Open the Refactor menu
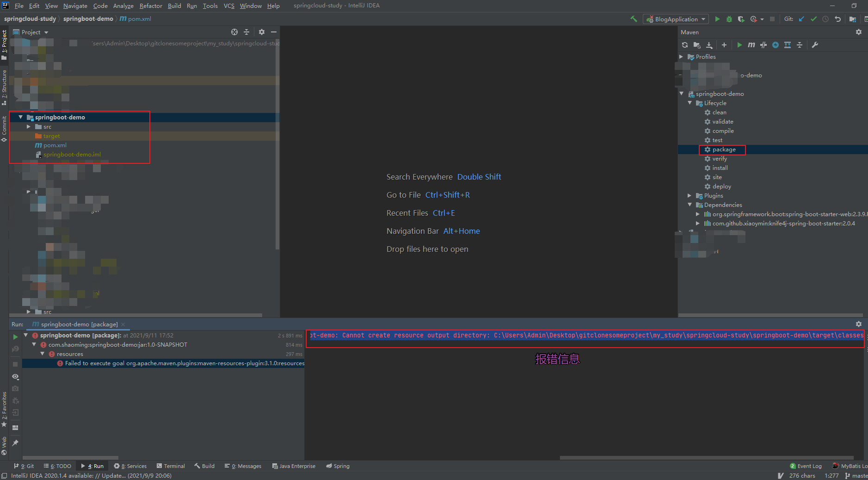 click(x=151, y=6)
